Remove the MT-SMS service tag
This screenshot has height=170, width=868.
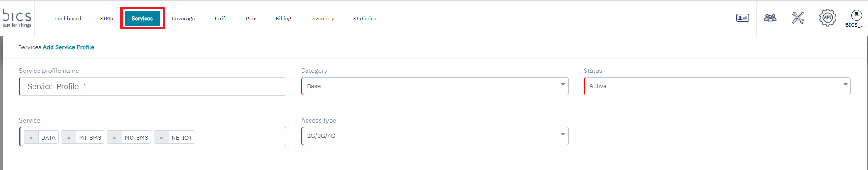tap(69, 137)
